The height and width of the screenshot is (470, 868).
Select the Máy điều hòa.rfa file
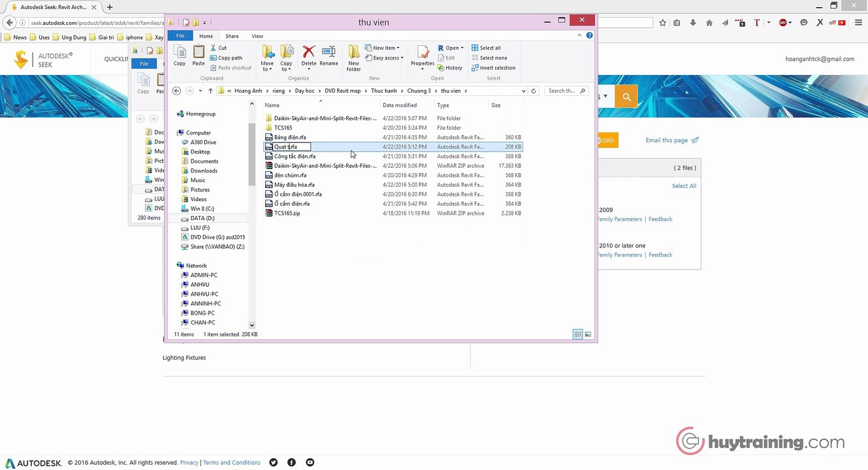(x=393, y=185)
